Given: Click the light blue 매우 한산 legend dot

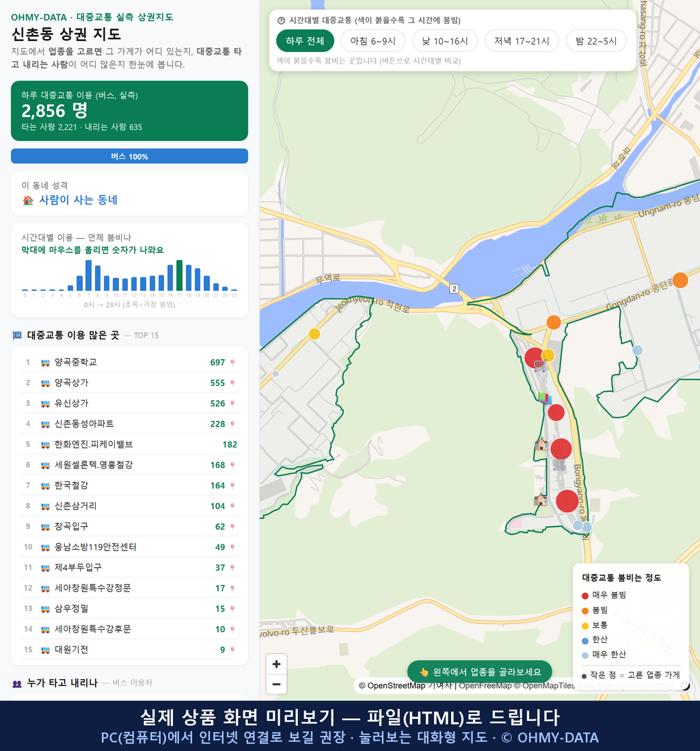Looking at the screenshot, I should (x=584, y=656).
